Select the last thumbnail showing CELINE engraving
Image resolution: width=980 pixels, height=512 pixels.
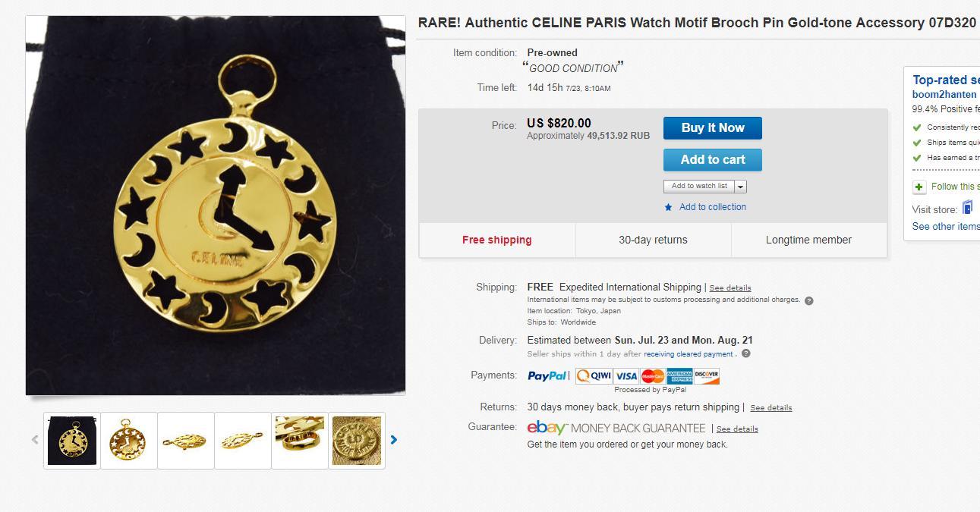[357, 441]
